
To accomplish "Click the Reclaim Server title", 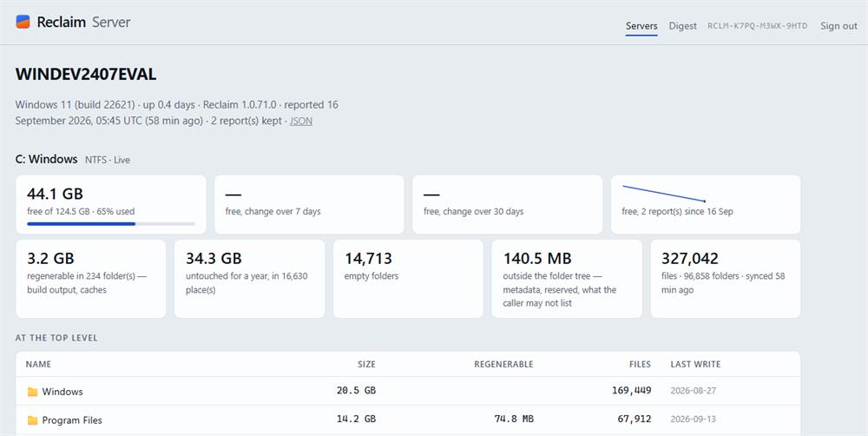I will coord(83,23).
